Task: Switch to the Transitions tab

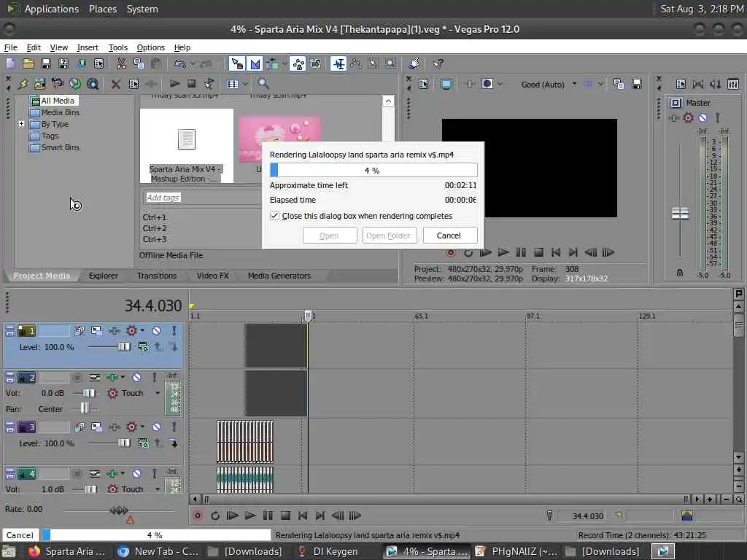Action: coord(157,276)
